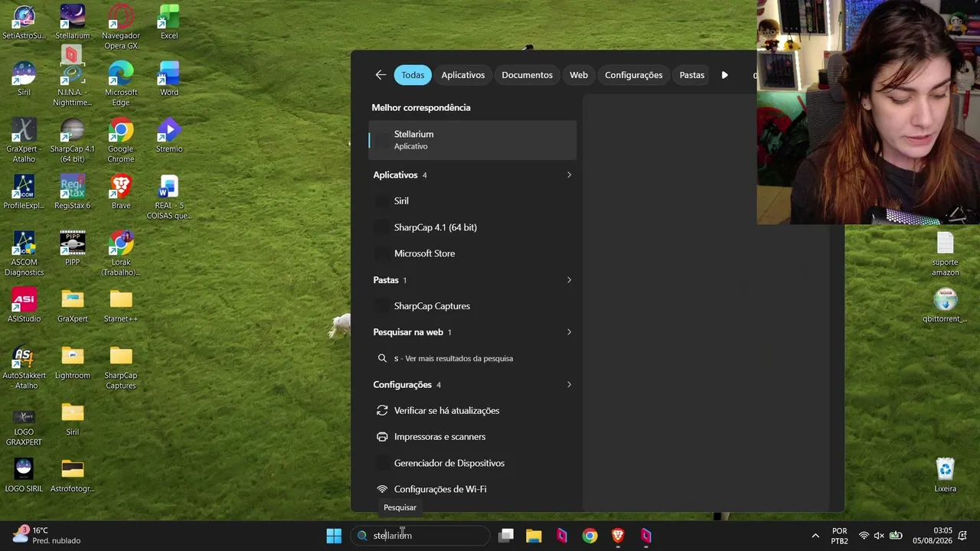Click the taskbar search box
Screen dimensions: 980x551
pos(420,536)
